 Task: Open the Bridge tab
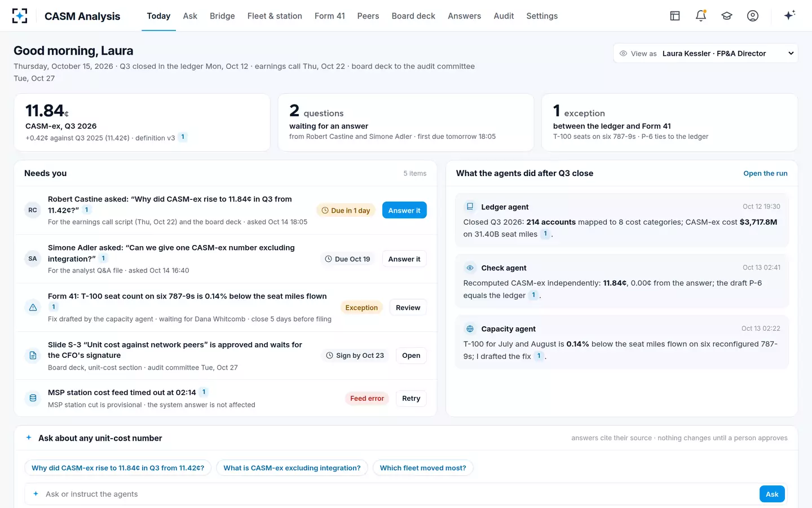click(x=222, y=16)
